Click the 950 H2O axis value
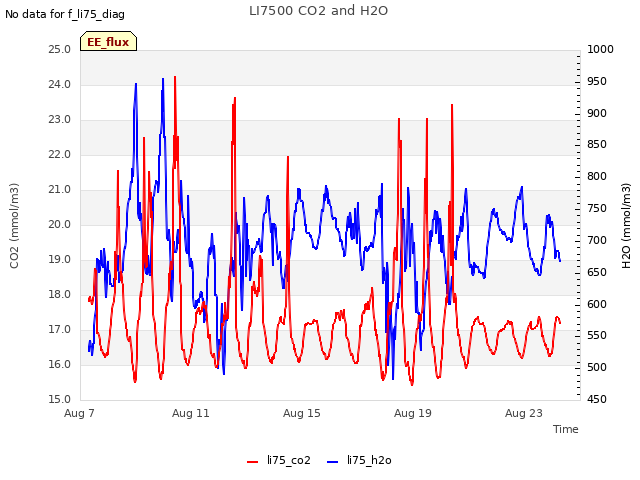The image size is (640, 480). tap(597, 81)
